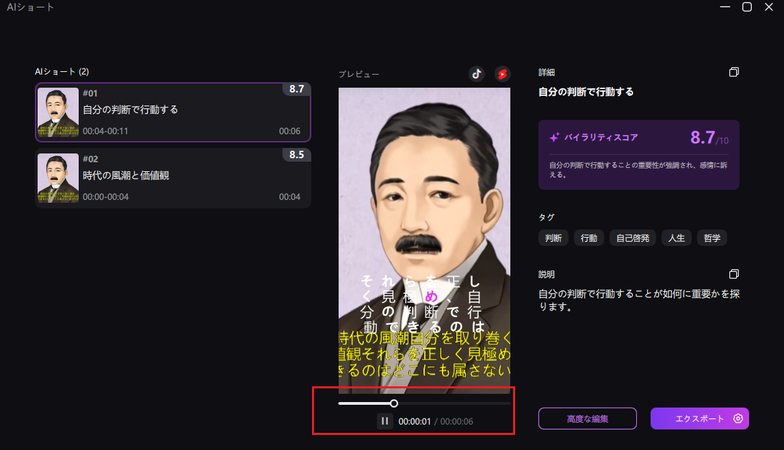Click the gear icon on the エクスポート button
The height and width of the screenshot is (450, 784).
pyautogui.click(x=737, y=419)
